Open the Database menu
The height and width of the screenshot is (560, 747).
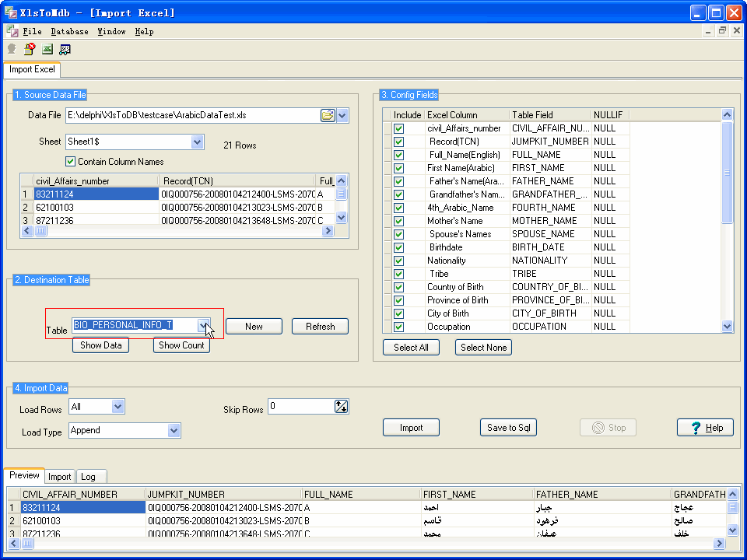[x=69, y=31]
